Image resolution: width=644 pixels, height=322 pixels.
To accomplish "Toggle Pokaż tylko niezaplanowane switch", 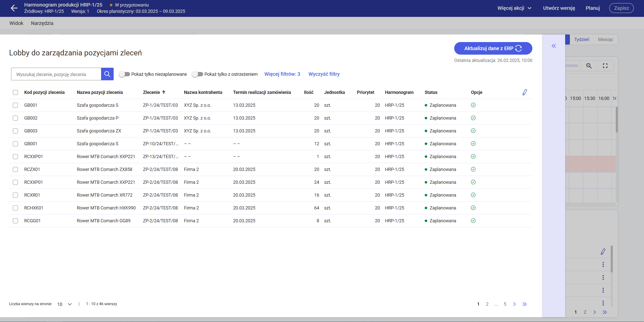I will pyautogui.click(x=124, y=74).
